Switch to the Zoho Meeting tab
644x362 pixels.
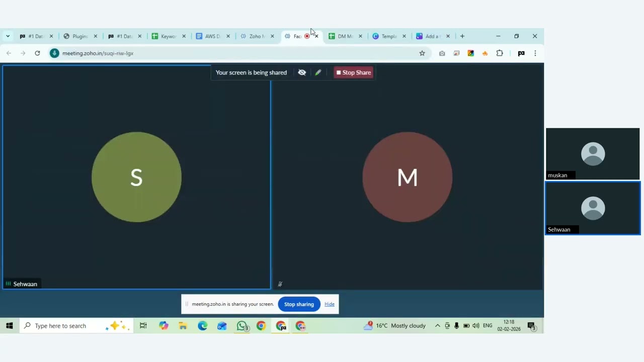click(257, 36)
